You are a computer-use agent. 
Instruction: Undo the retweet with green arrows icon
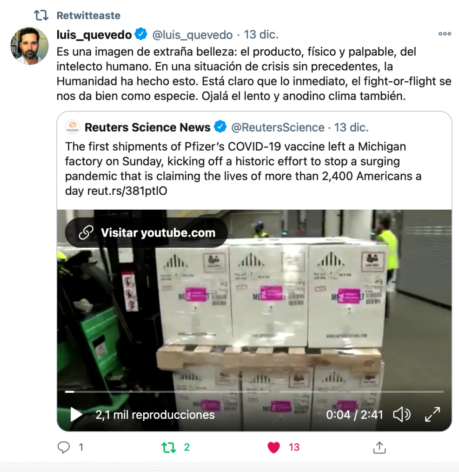pos(169,448)
